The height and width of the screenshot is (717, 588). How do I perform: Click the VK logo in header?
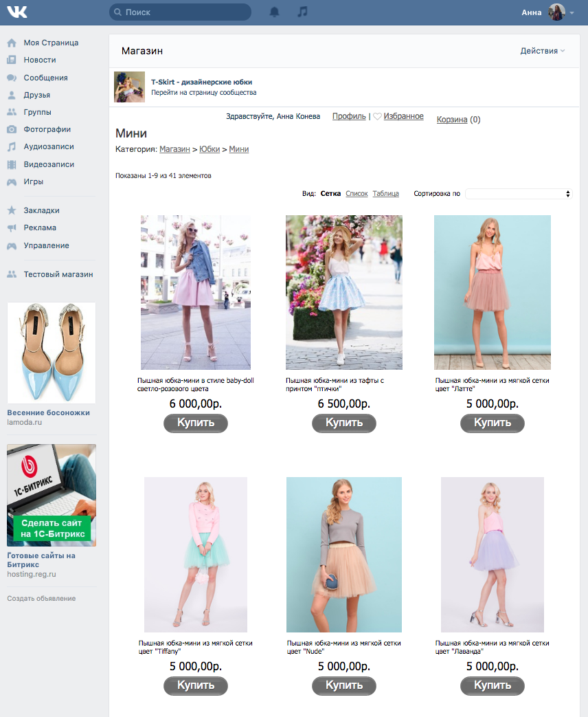[17, 12]
